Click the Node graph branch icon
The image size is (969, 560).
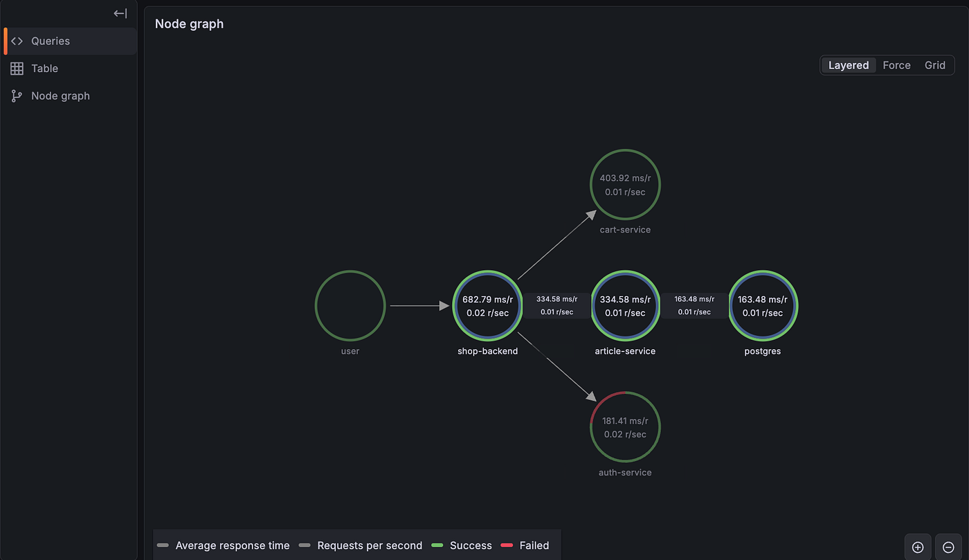[17, 96]
